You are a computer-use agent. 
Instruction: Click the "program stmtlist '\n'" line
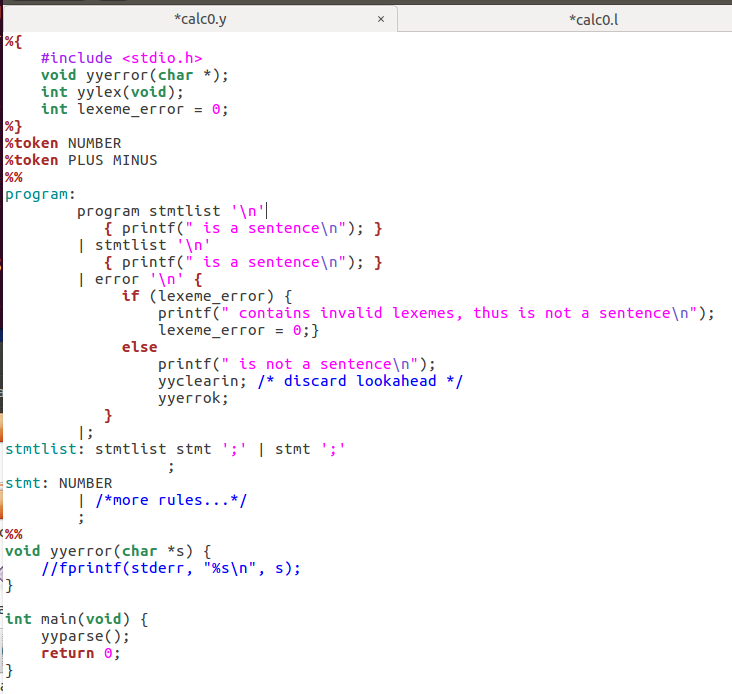(171, 211)
